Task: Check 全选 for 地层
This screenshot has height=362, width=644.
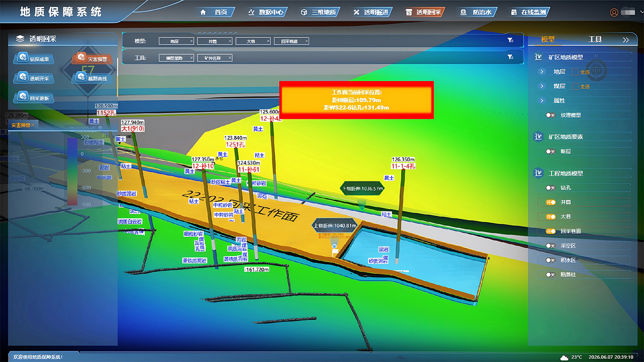Action: point(575,72)
